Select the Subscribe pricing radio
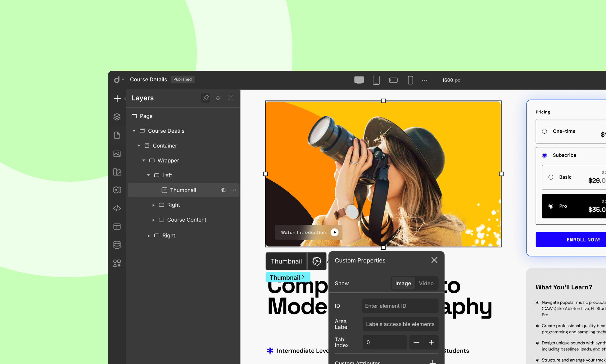Screen dimensions: 606x364 (x=545, y=155)
